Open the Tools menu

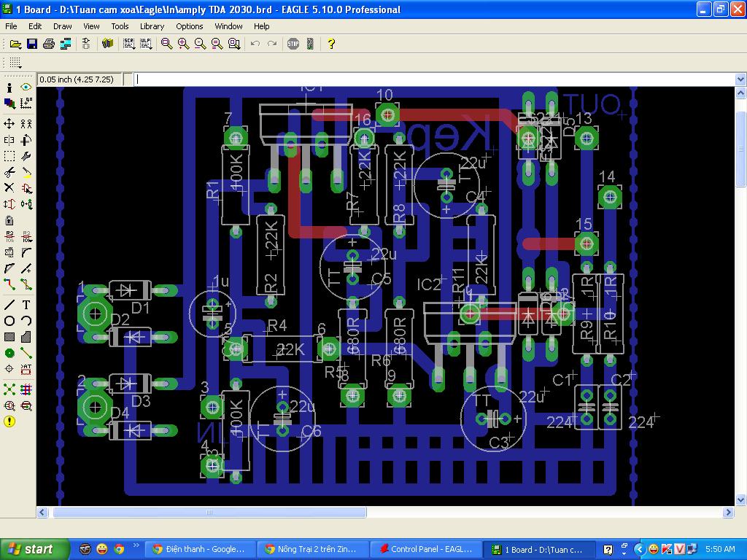120,26
